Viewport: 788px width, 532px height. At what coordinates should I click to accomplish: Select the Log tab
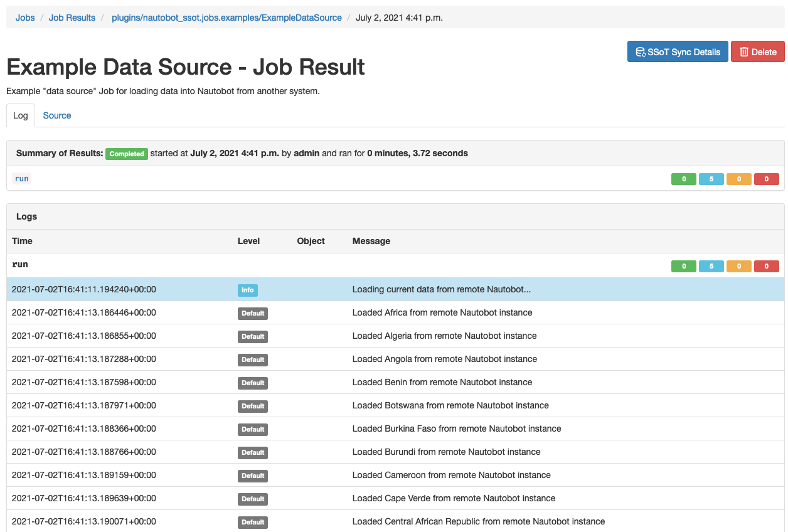tap(20, 115)
